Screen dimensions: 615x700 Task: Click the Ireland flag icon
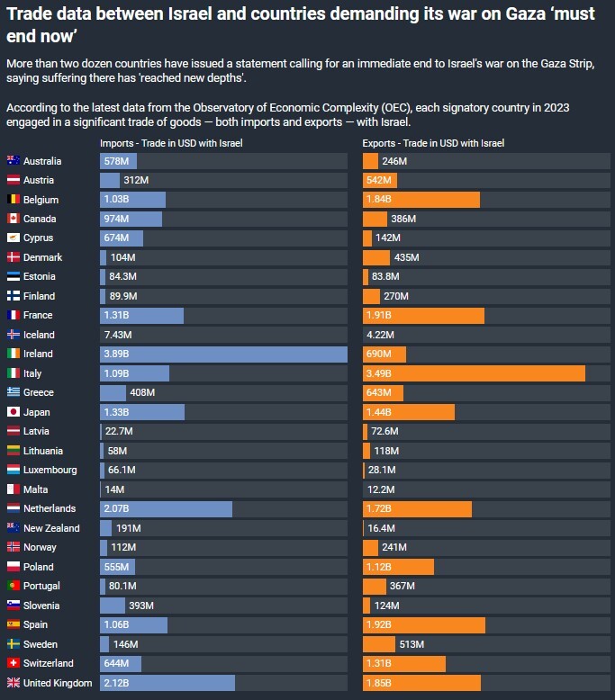13,354
